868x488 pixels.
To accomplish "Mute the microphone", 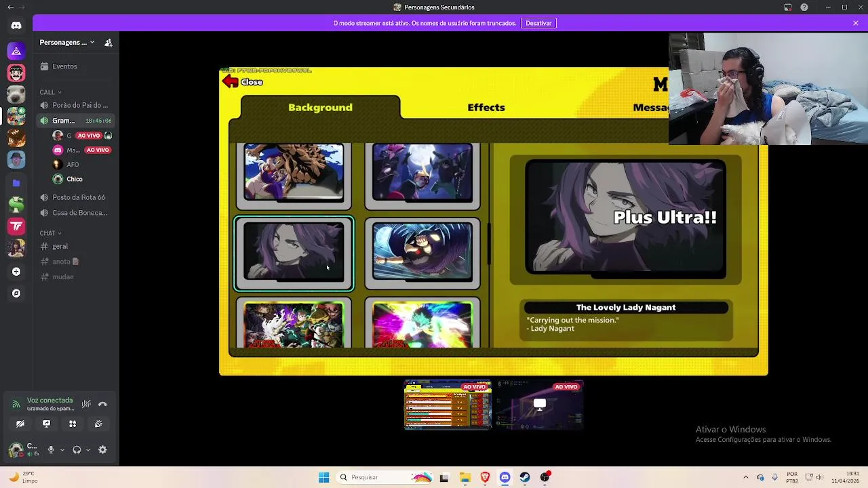I will (51, 449).
